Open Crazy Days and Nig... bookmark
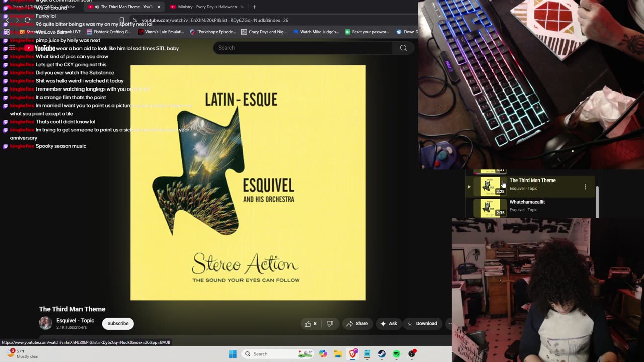 coord(264,32)
